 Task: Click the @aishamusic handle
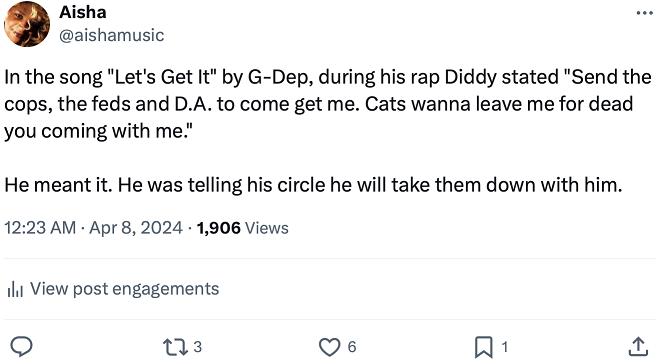[112, 35]
